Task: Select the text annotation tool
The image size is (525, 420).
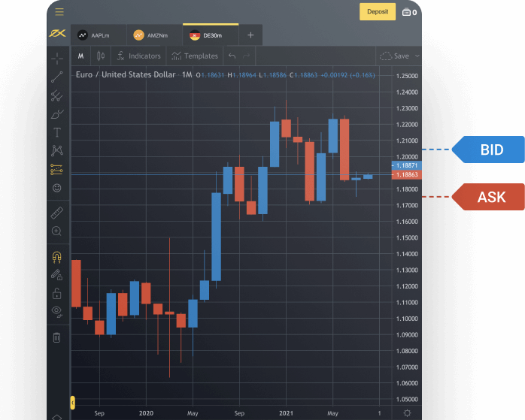Action: click(57, 132)
